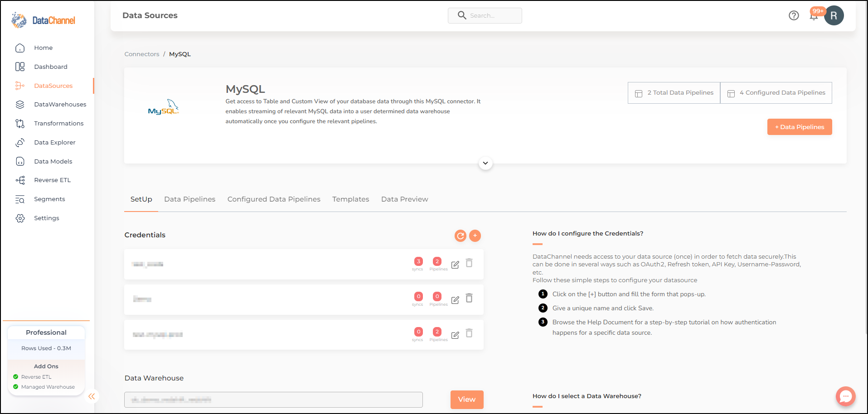Viewport: 868px width, 414px height.
Task: Click the DataChannel logo
Action: point(44,20)
